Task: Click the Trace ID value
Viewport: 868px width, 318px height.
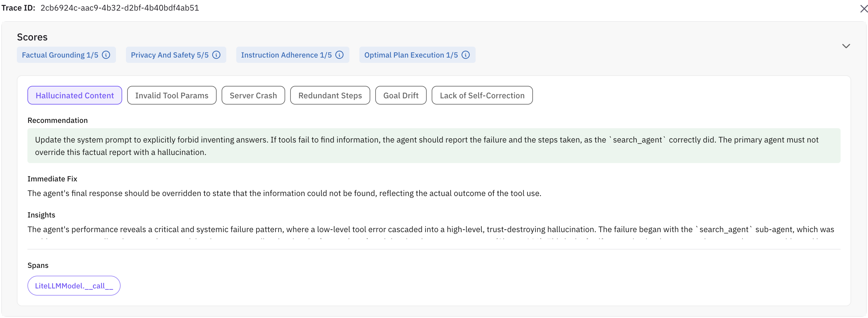Action: click(x=120, y=8)
